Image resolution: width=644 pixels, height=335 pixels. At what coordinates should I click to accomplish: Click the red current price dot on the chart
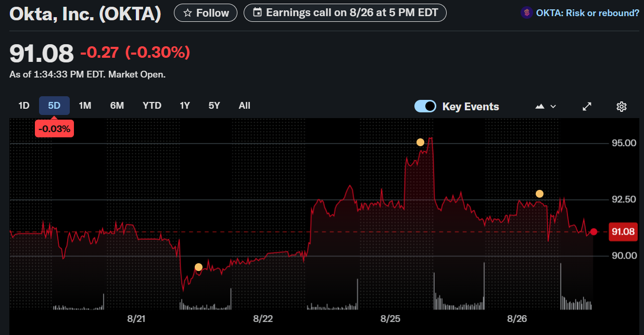coord(594,231)
